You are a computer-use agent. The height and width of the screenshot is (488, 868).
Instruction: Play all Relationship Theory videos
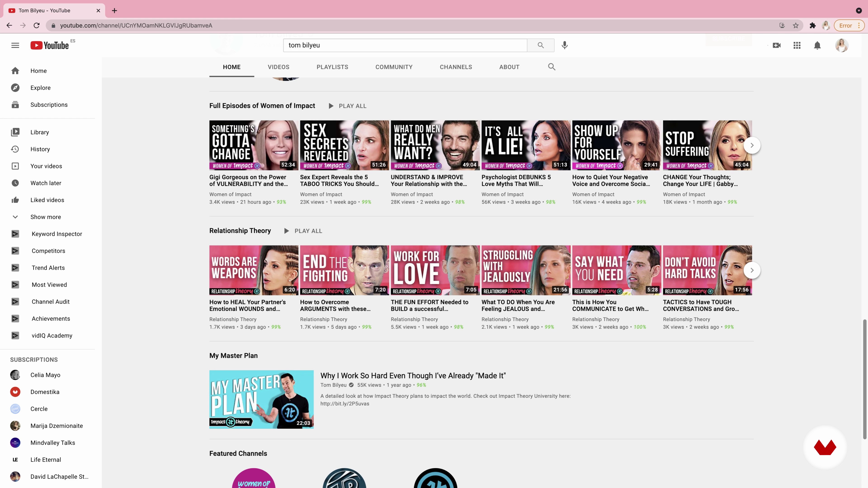(x=303, y=231)
